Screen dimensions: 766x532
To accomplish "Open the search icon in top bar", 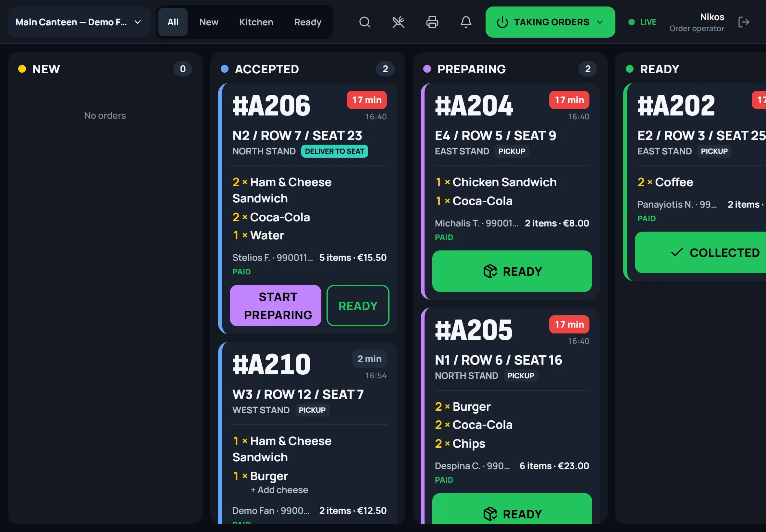I will pos(364,22).
